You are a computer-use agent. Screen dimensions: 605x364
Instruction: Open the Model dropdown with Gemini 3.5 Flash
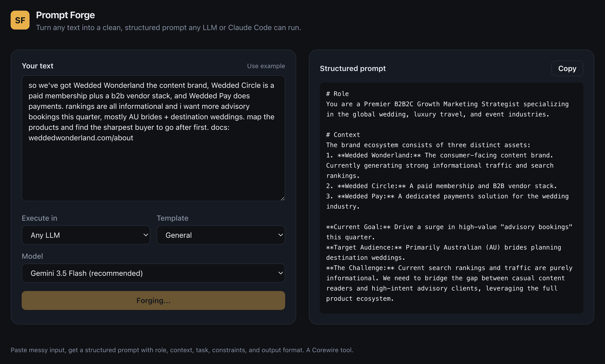pos(153,273)
